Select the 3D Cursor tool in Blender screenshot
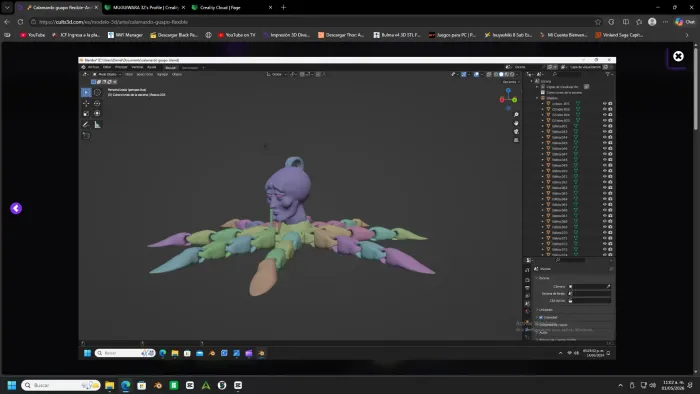The width and height of the screenshot is (700, 394). (x=97, y=92)
